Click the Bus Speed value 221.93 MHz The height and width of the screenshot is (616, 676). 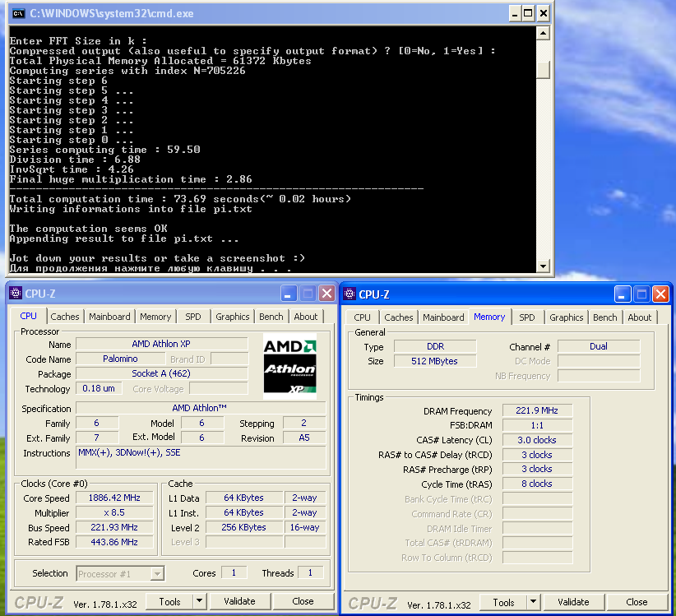point(114,527)
